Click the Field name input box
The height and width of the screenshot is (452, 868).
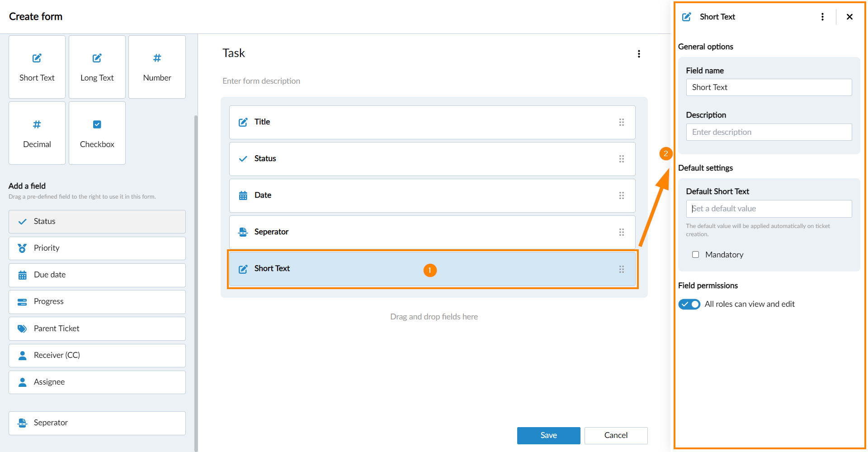pos(769,87)
